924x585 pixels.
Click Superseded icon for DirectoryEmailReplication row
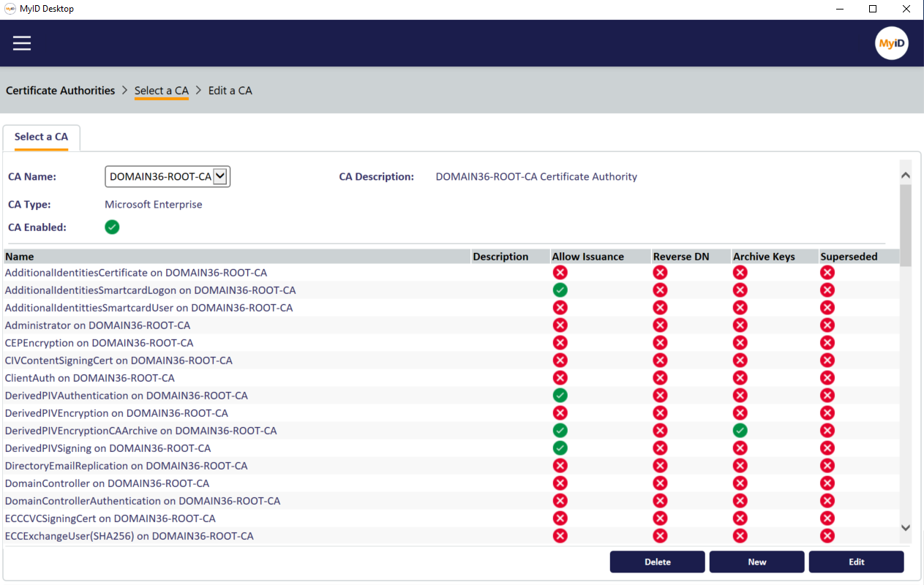[827, 466]
